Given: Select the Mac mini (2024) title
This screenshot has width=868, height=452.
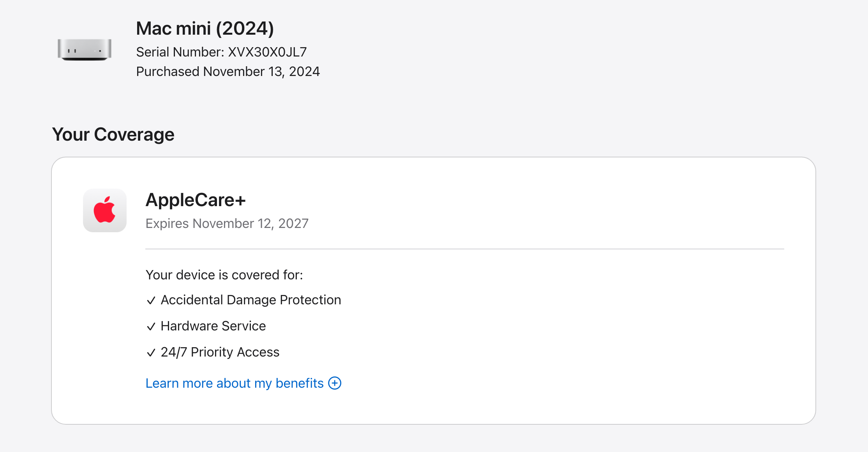Looking at the screenshot, I should (x=205, y=28).
